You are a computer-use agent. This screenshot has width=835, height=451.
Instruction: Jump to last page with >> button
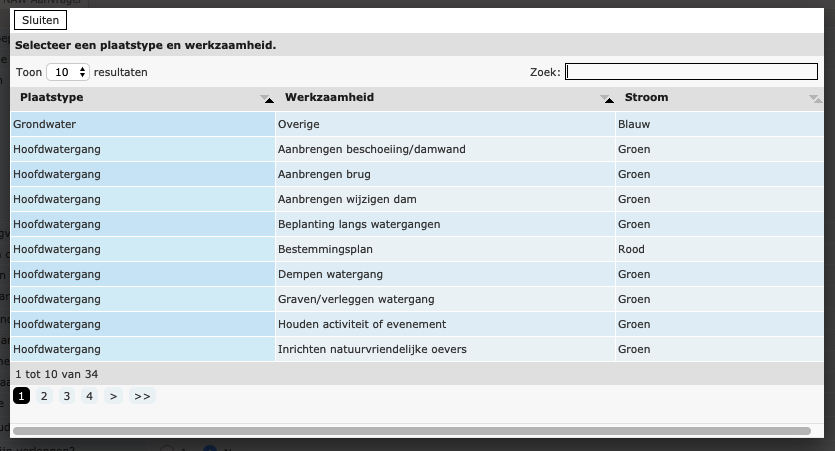(x=142, y=397)
